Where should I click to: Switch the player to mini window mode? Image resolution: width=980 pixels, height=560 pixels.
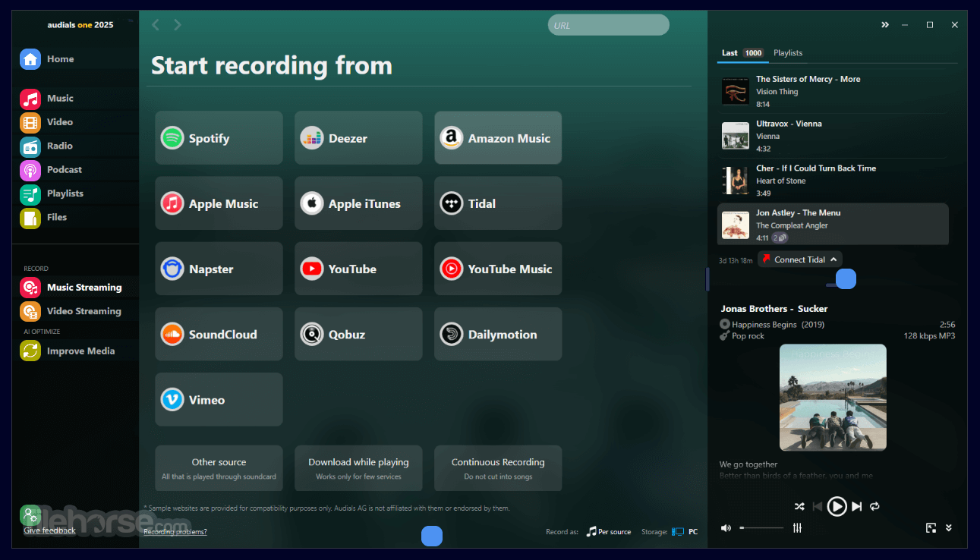click(931, 528)
